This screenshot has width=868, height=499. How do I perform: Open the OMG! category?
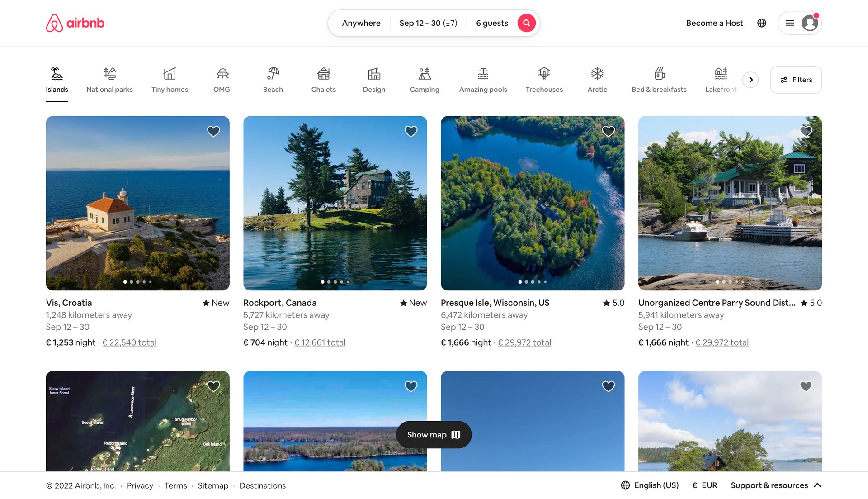click(222, 79)
